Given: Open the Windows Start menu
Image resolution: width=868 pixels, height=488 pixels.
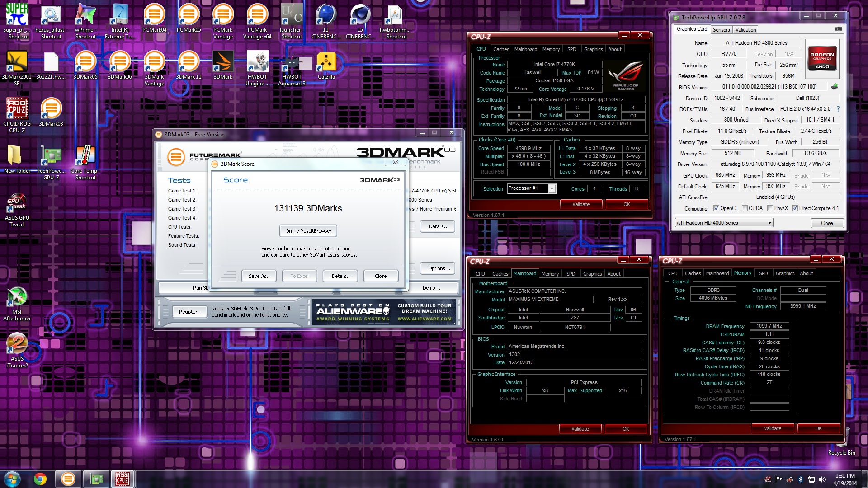Looking at the screenshot, I should (12, 479).
